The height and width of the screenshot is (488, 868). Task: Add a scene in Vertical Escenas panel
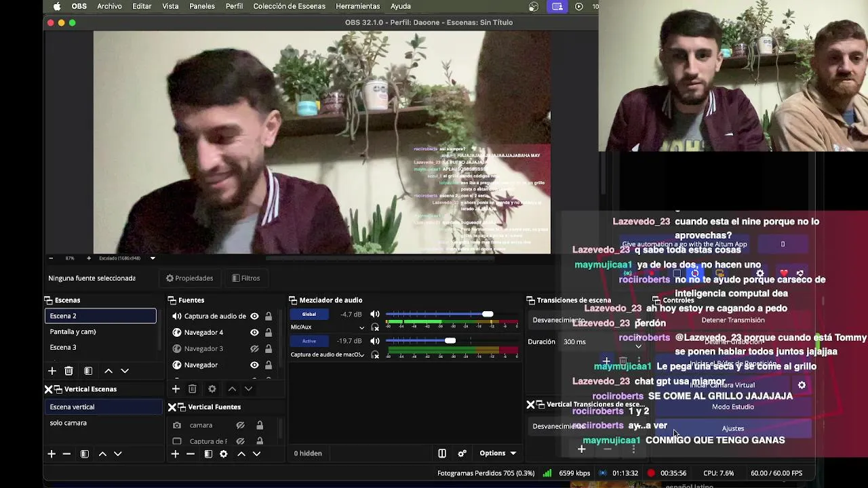point(51,453)
